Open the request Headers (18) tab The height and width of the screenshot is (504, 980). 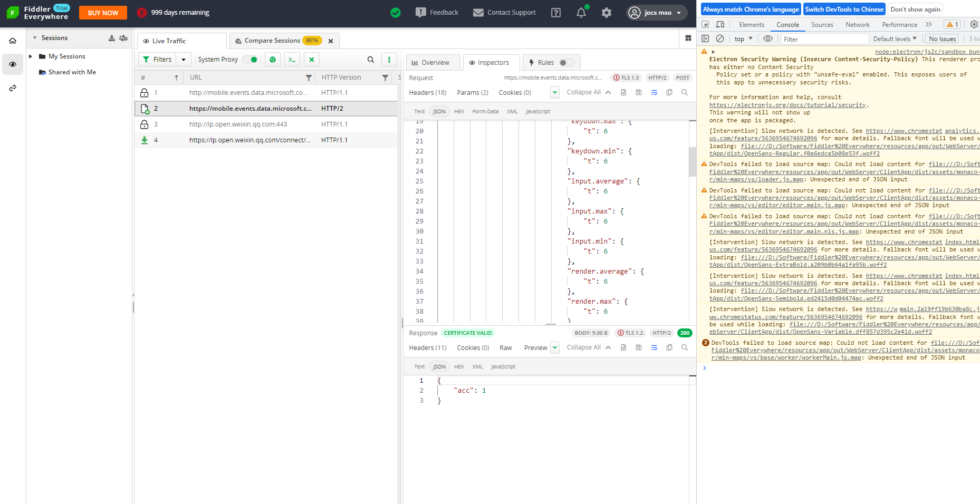[x=428, y=92]
